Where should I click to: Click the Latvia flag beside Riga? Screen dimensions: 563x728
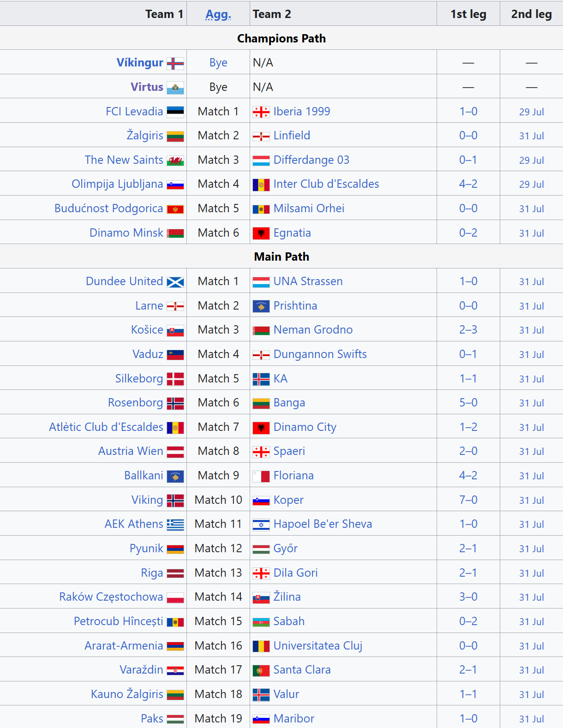pos(175,573)
